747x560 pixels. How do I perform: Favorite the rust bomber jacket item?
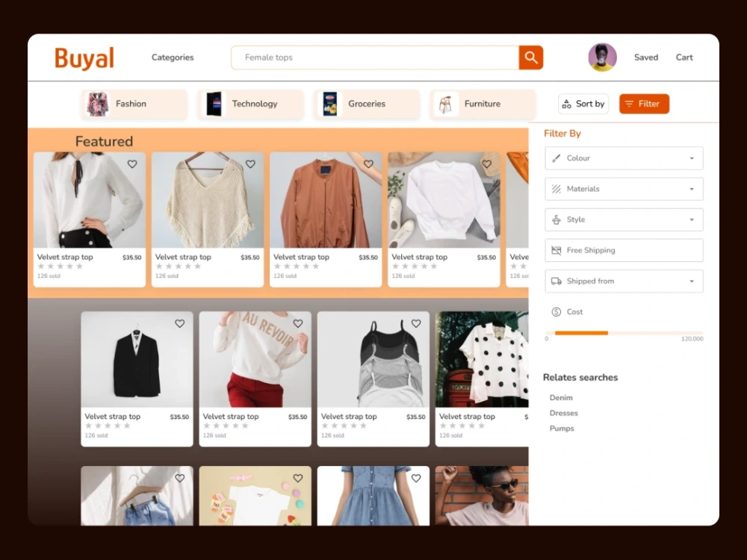click(x=368, y=164)
